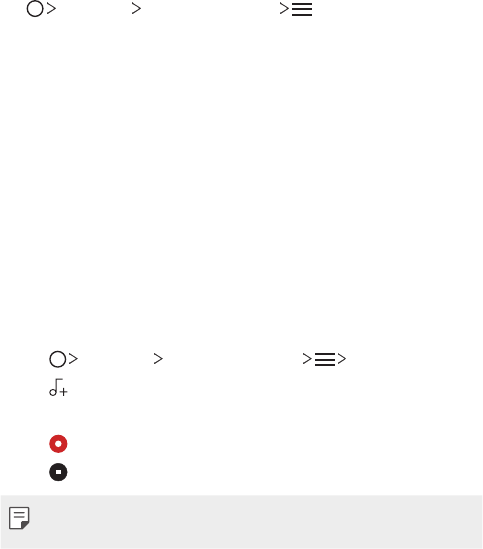Tap white center dot of red record button
This screenshot has height=549, width=483.
pos(58,444)
